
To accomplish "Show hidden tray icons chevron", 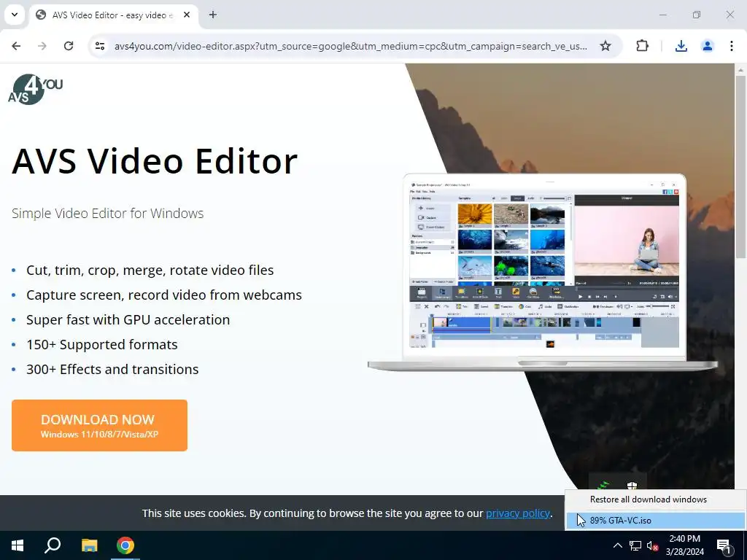I will pos(617,545).
